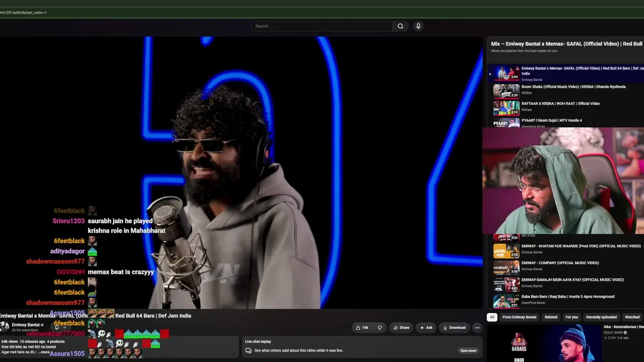This screenshot has height=362, width=644.
Task: Select the All filter chip
Action: click(492, 317)
